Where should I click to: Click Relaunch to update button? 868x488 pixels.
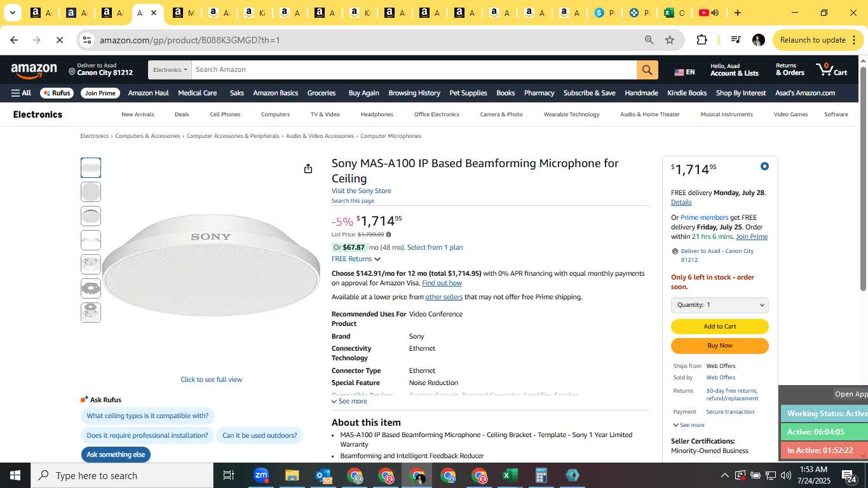818,40
